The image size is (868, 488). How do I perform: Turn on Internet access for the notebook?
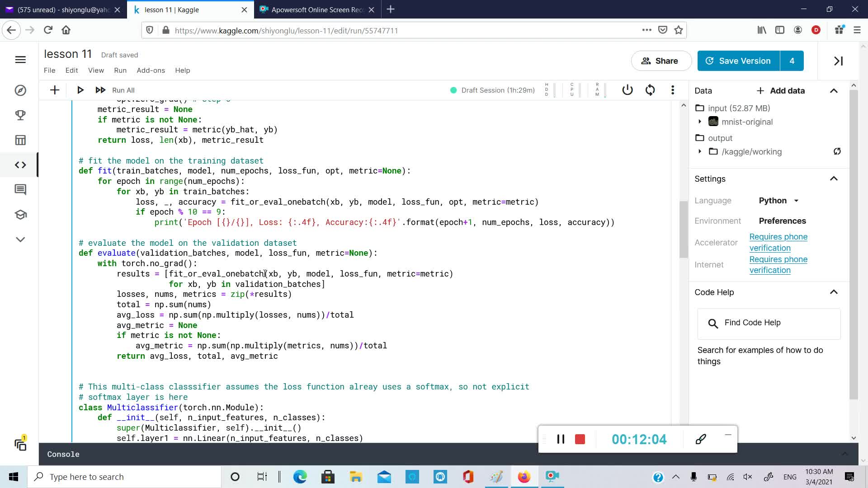click(x=778, y=264)
